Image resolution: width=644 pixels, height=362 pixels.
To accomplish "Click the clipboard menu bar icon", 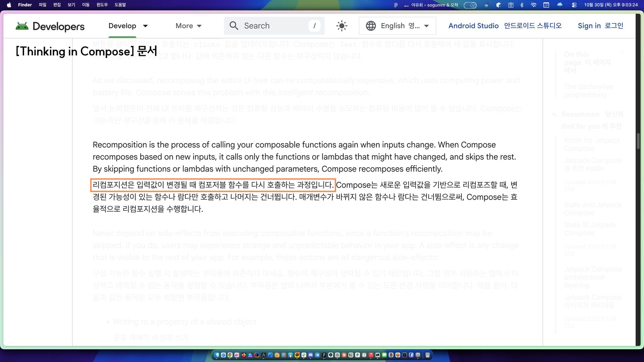I will pyautogui.click(x=511, y=5).
